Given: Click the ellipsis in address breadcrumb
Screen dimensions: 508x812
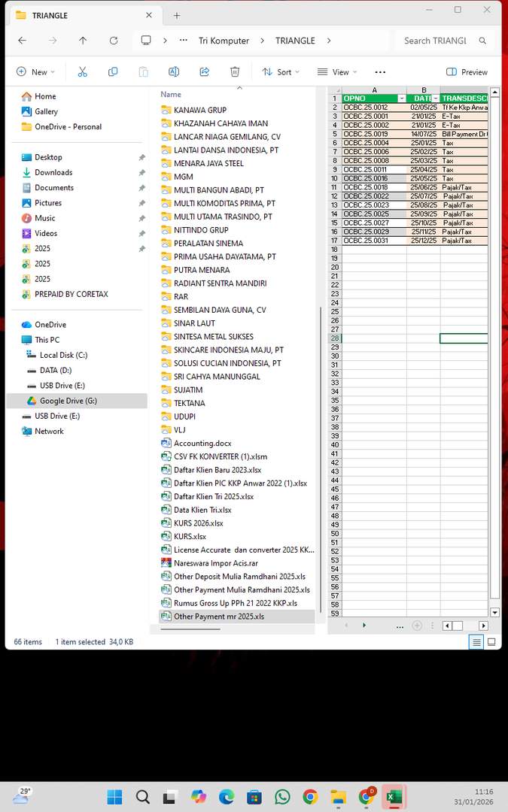Looking at the screenshot, I should pyautogui.click(x=184, y=41).
